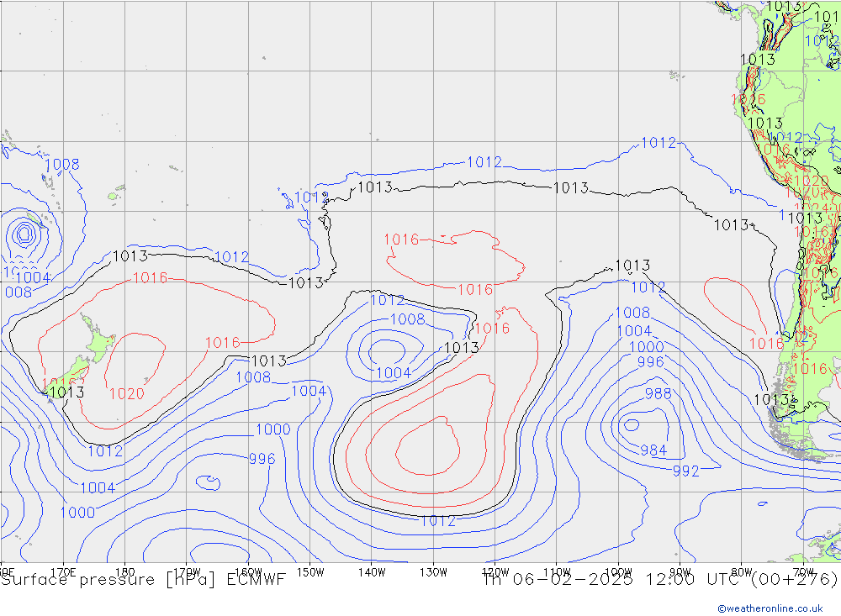Image resolution: width=841 pixels, height=616 pixels.
Task: Click the 90W longitude axis label
Action: coord(680,572)
